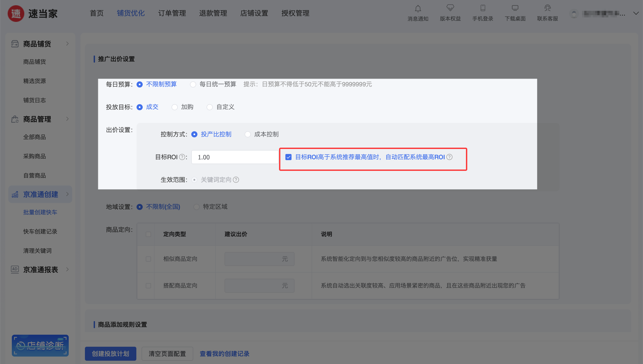This screenshot has height=364, width=643.
Task: Click help icon next to 关键词定向
Action: (236, 180)
